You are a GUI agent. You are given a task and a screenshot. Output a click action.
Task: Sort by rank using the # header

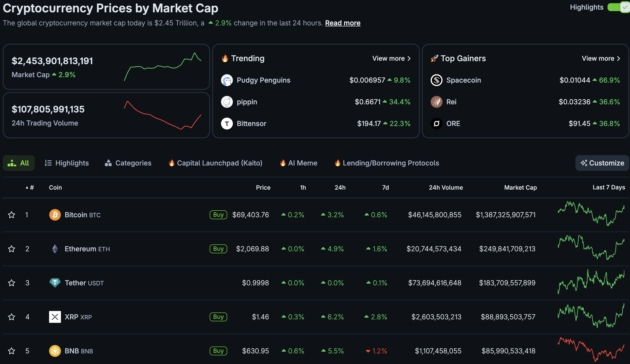tap(30, 187)
